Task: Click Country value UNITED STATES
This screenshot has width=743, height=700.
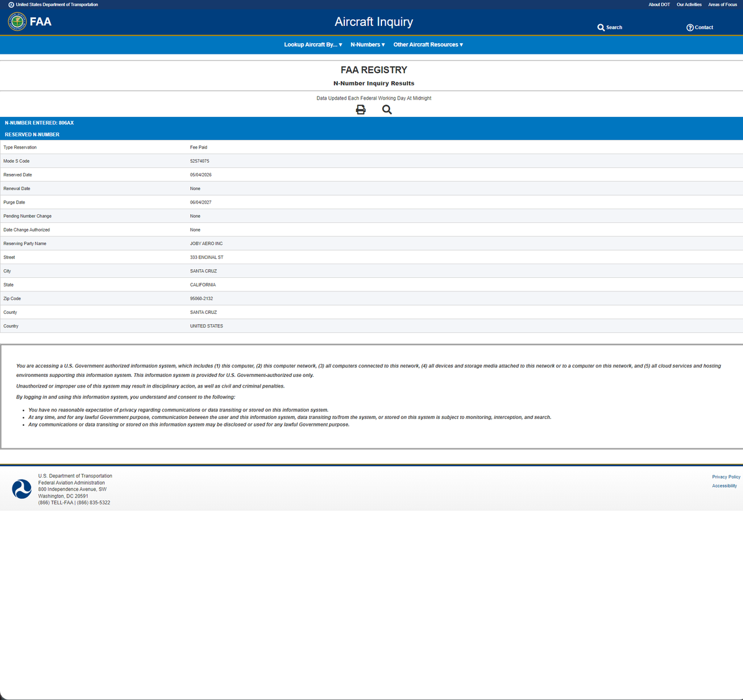Action: 206,326
